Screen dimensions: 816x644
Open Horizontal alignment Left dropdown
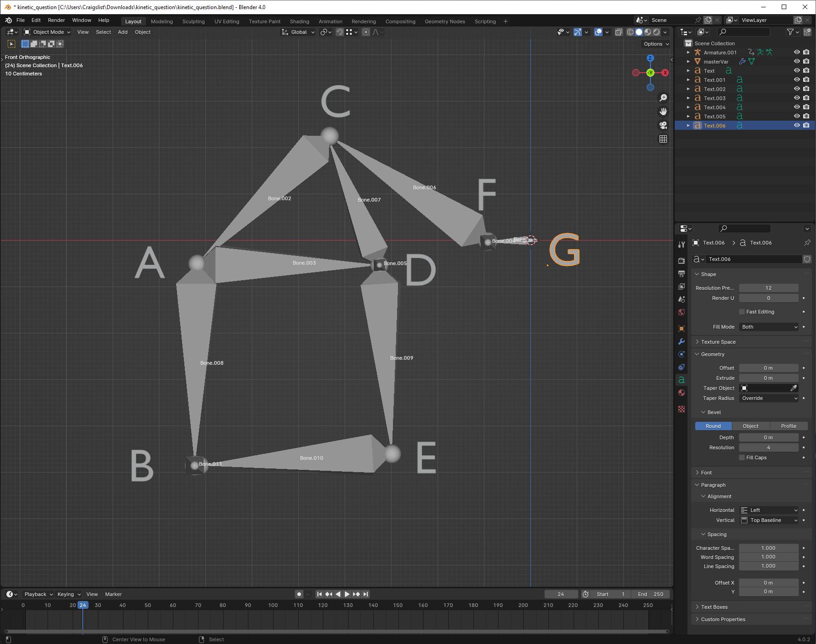[769, 510]
